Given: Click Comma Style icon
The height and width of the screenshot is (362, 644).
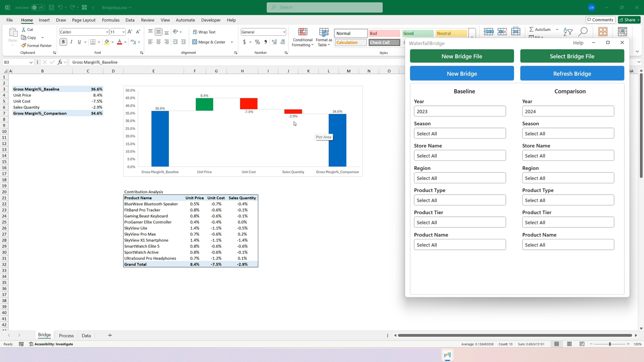Looking at the screenshot, I should [x=266, y=42].
